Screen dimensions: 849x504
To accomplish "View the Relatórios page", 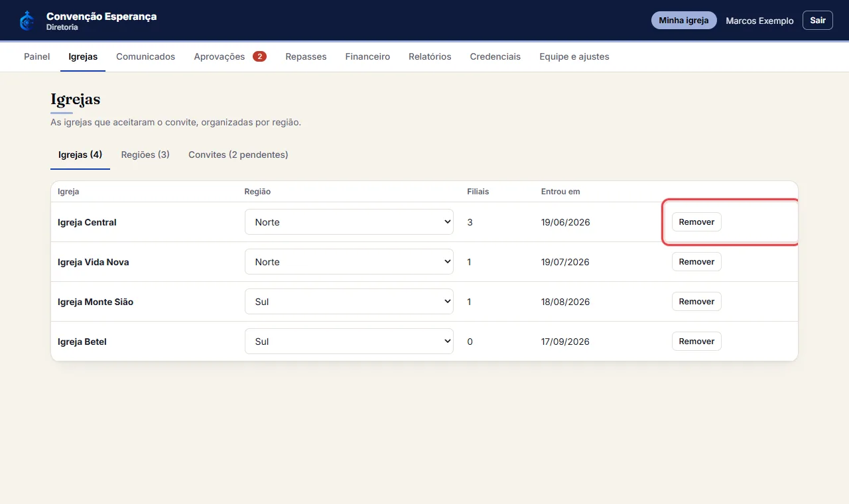I will (430, 57).
